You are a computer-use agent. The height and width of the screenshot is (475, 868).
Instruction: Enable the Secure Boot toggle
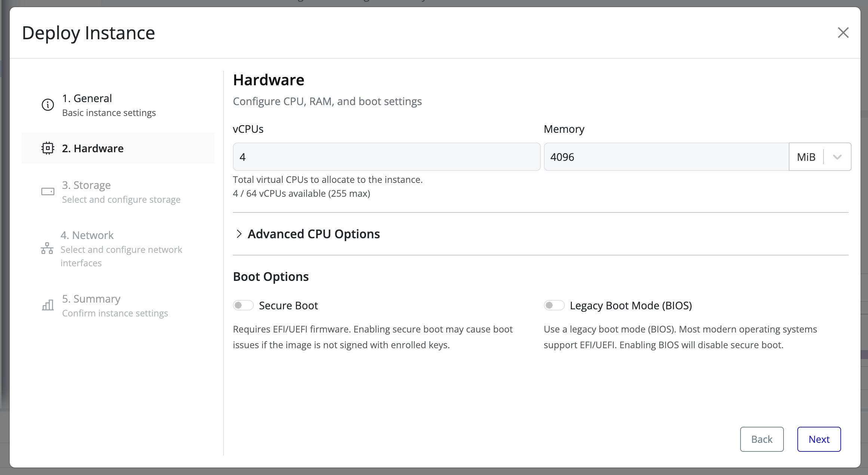tap(243, 305)
